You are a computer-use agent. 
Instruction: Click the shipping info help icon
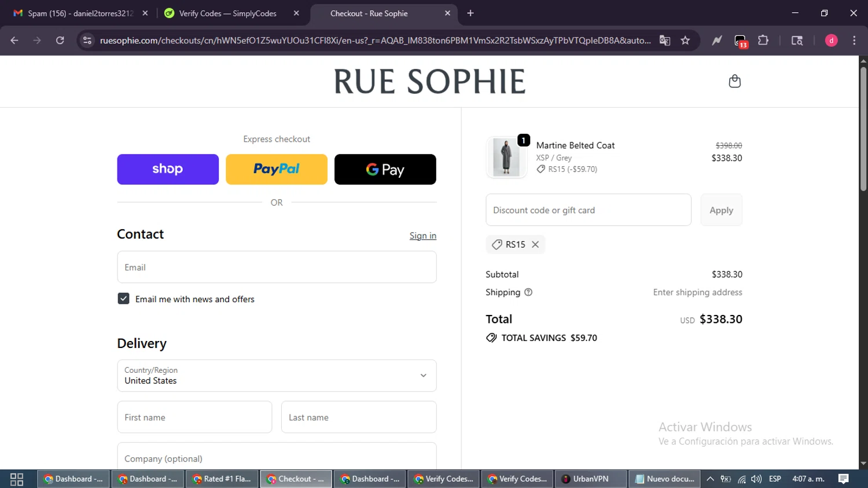pyautogui.click(x=528, y=292)
